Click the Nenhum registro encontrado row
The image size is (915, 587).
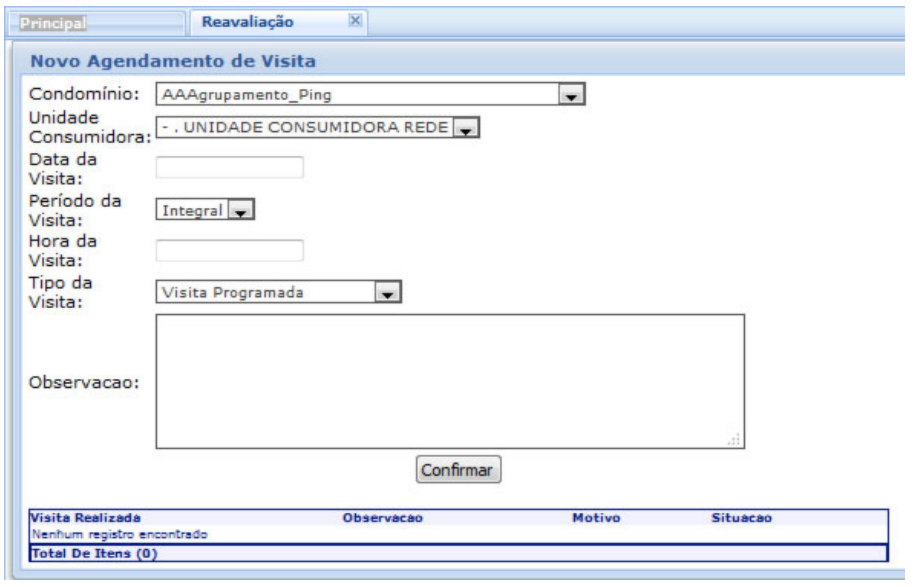point(119,534)
